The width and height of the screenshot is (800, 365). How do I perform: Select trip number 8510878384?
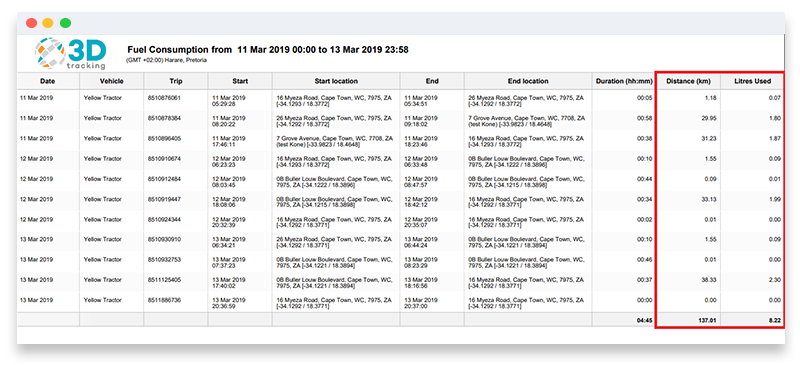click(164, 118)
